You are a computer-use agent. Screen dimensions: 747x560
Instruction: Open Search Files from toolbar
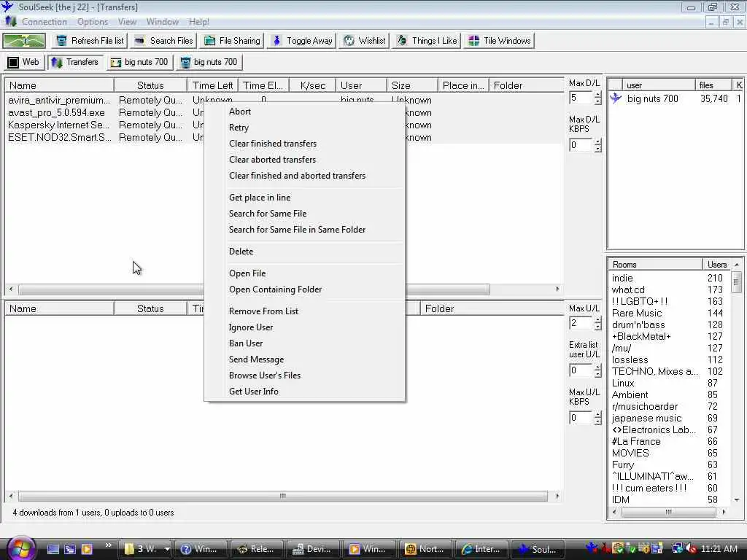click(163, 41)
